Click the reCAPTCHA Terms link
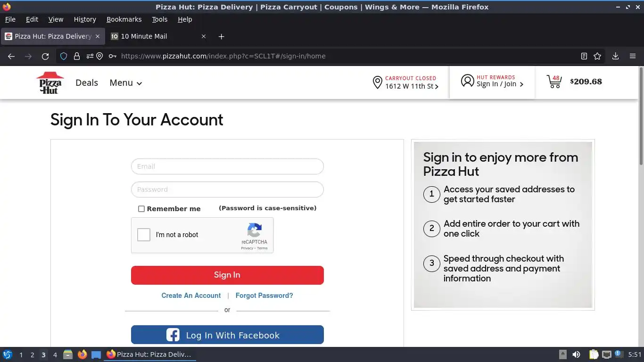The image size is (644, 362). 262,248
